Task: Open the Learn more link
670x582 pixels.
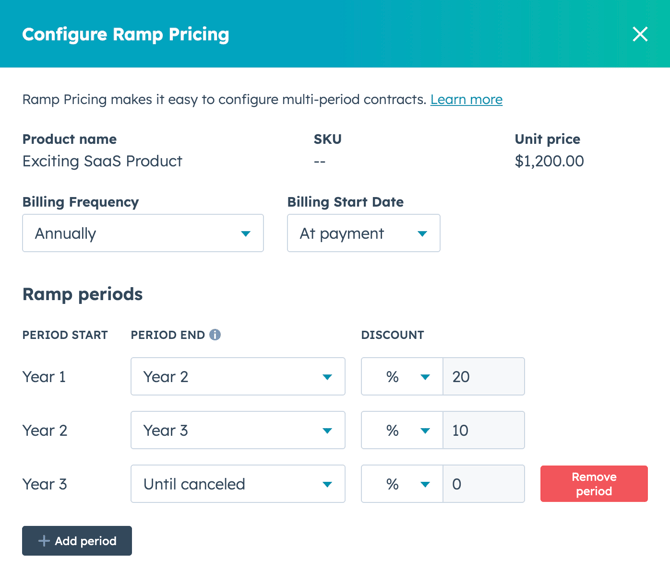Action: [x=466, y=100]
